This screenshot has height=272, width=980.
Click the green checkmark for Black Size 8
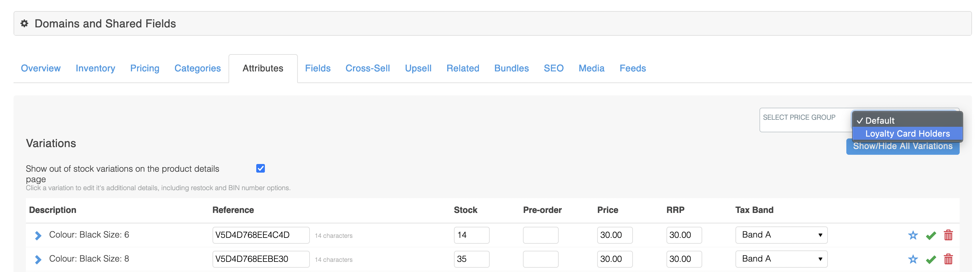(930, 259)
